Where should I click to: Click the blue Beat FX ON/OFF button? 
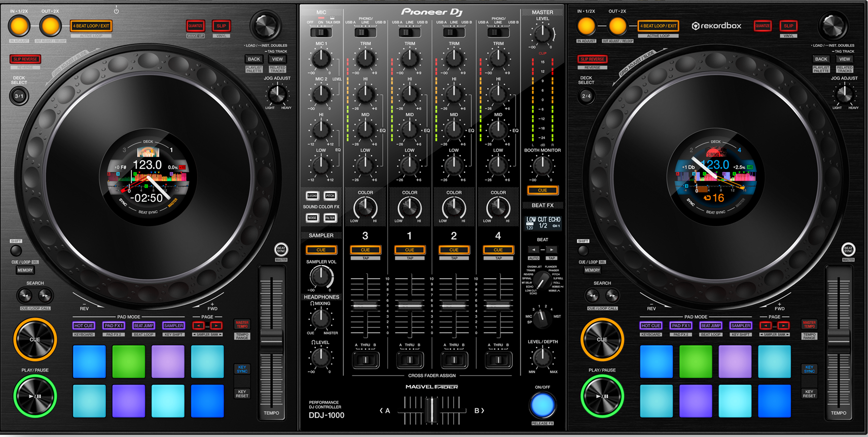[542, 405]
